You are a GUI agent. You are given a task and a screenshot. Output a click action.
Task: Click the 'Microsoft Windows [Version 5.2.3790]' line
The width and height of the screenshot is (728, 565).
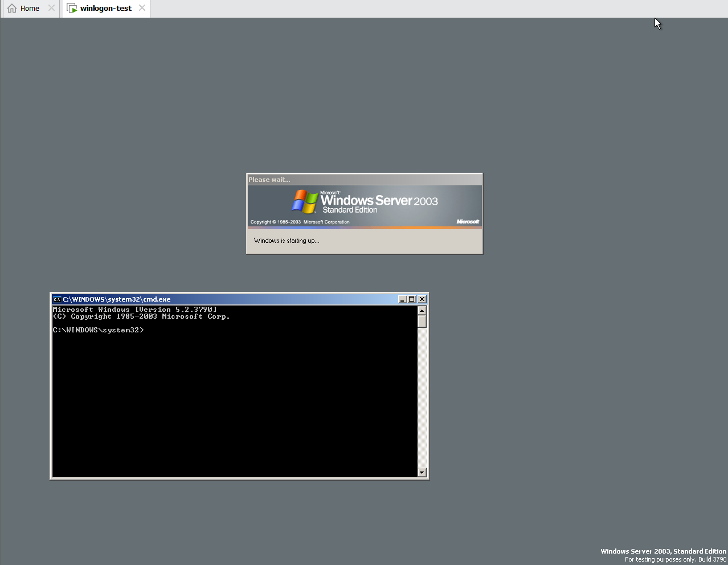coord(134,310)
